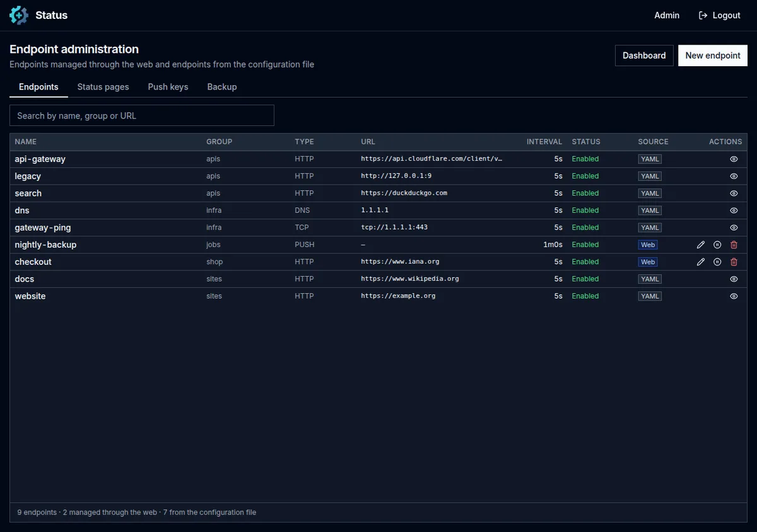Delete checkout endpoint with trash icon
This screenshot has height=532, width=757.
tap(734, 262)
